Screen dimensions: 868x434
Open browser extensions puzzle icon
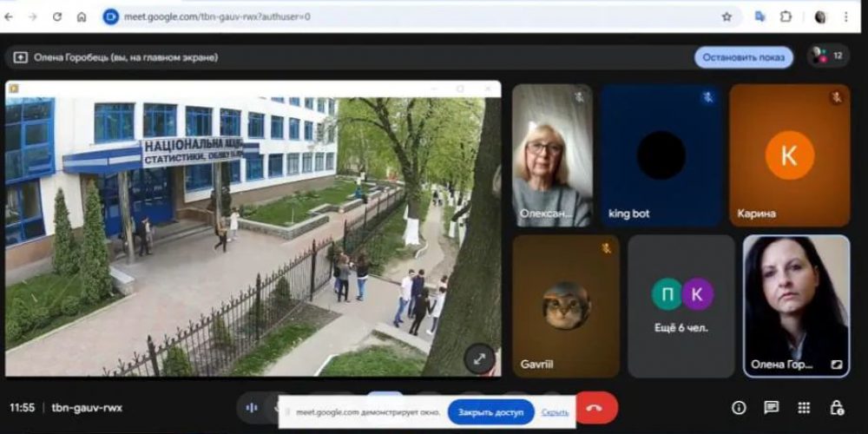click(x=786, y=16)
